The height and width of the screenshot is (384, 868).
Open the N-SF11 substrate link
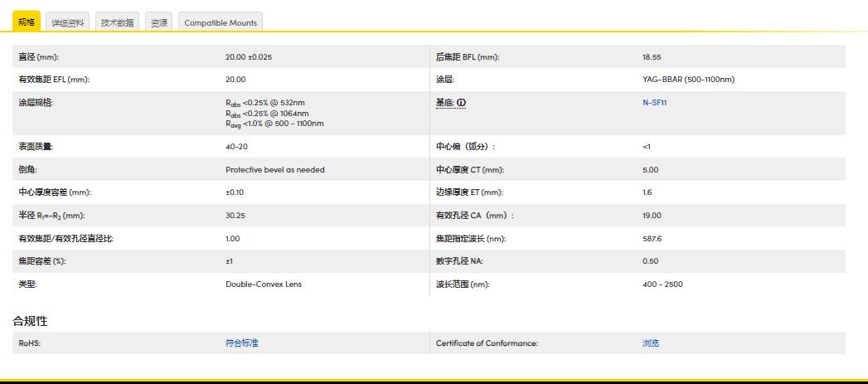click(x=655, y=103)
